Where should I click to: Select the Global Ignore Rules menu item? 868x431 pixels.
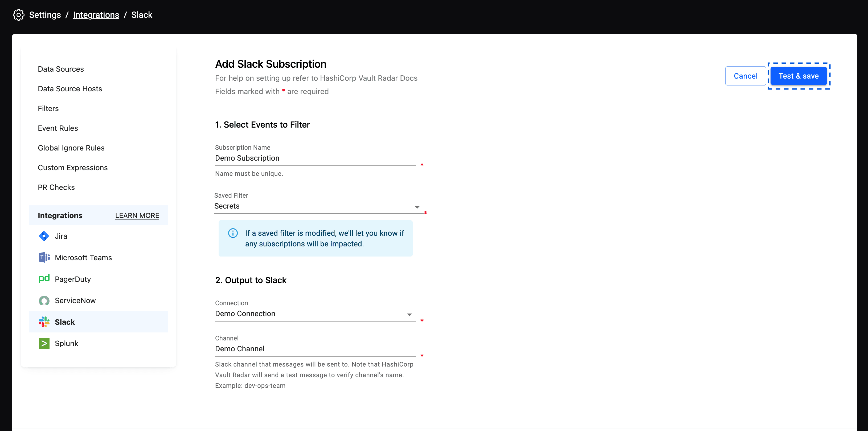point(71,148)
